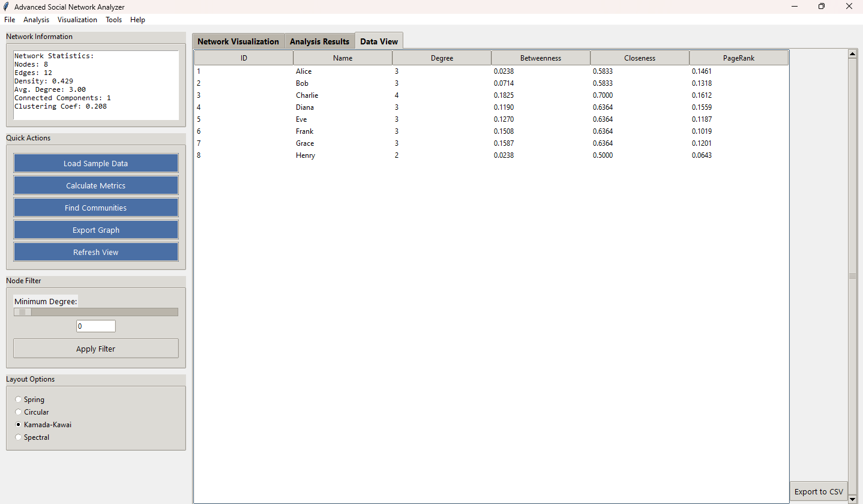Click the Calculate Metrics button

[x=96, y=185]
